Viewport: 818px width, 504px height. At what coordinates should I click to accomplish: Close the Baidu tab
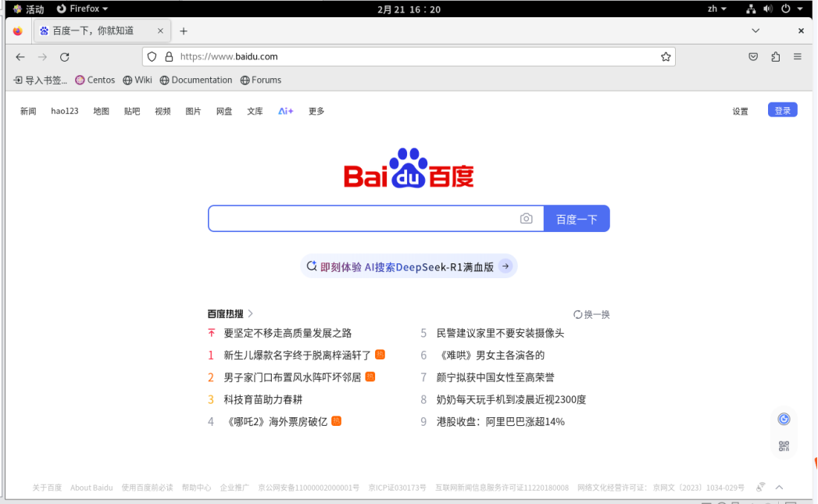[160, 30]
